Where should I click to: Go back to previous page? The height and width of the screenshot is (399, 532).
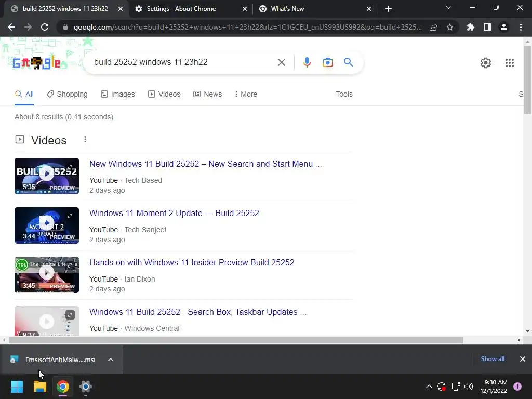point(11,27)
